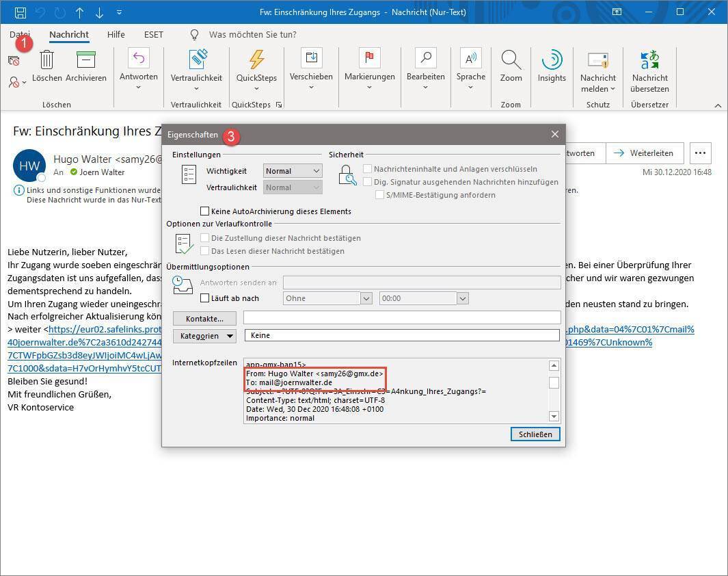Switch to the Hilfe ribbon tab
Image resolution: width=728 pixels, height=576 pixels.
[x=116, y=34]
